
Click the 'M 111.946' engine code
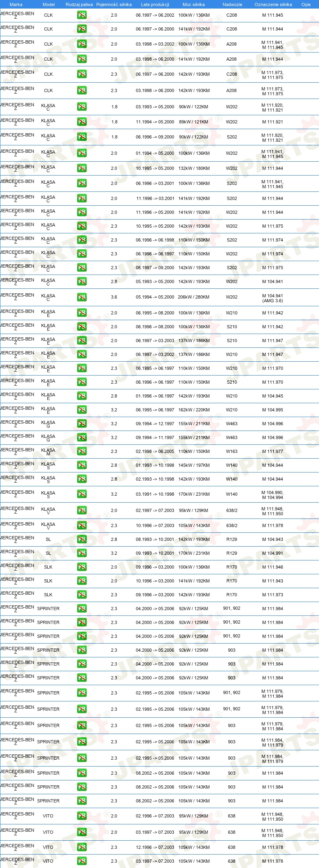tap(272, 567)
